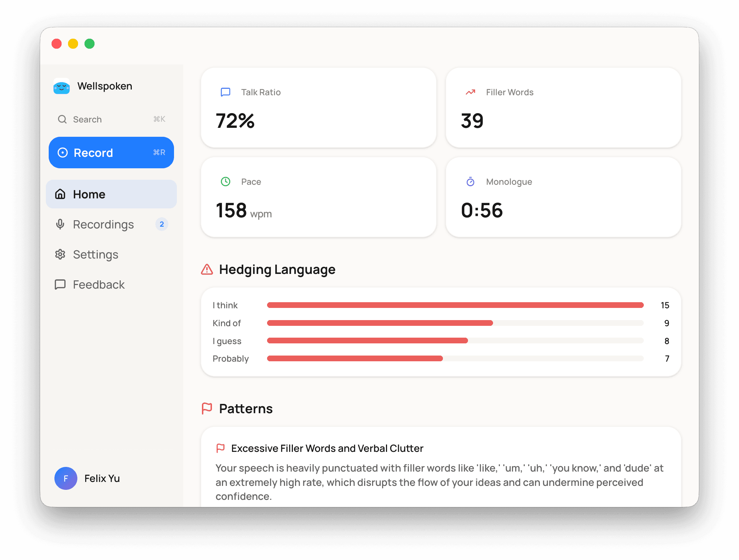Image resolution: width=739 pixels, height=560 pixels.
Task: Click the 'I think' hedging progress bar
Action: [x=455, y=305]
